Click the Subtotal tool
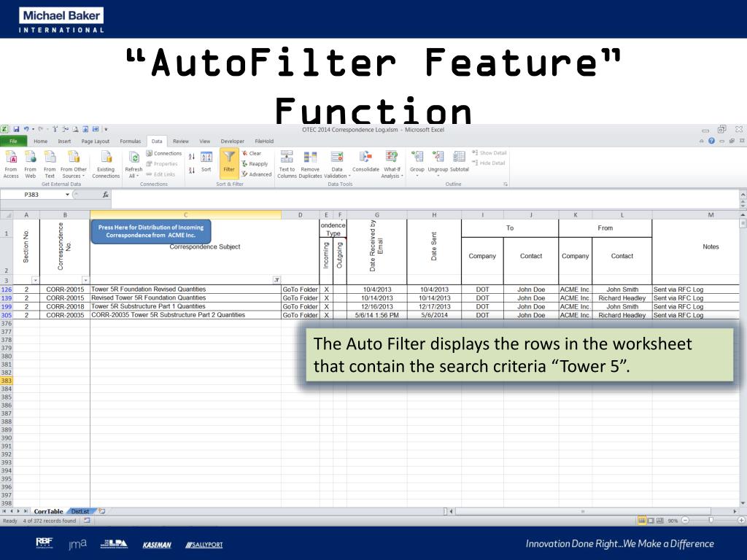 tap(460, 162)
